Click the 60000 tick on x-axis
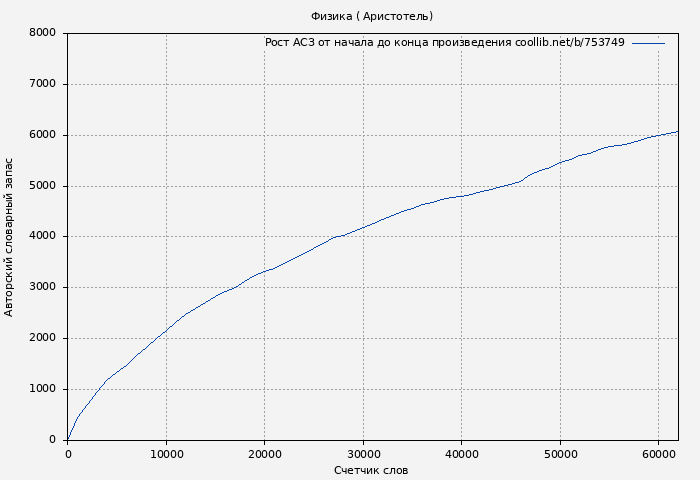Screen dimensions: 700x480 pyautogui.click(x=658, y=454)
